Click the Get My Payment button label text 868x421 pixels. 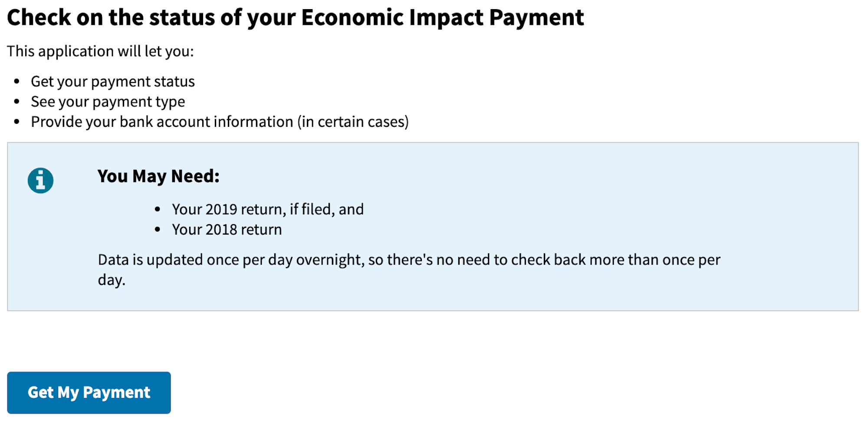89,392
